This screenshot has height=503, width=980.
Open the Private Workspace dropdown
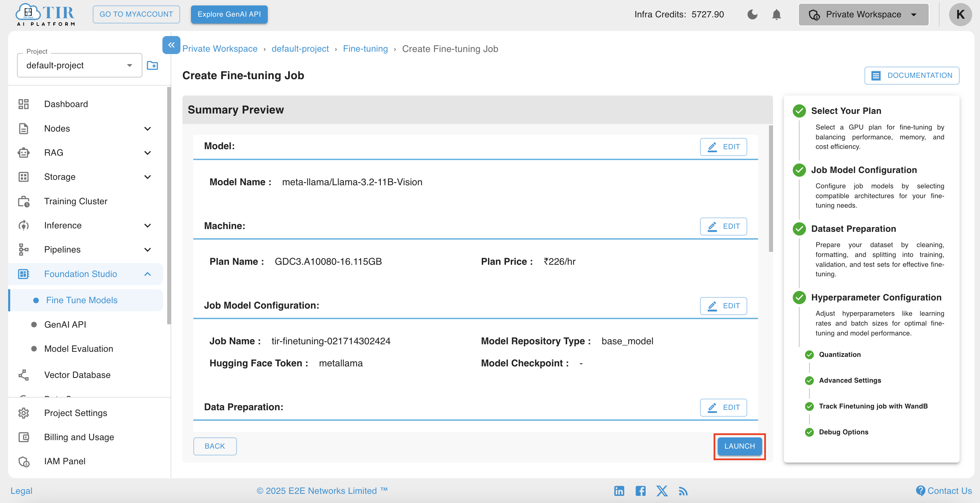[863, 15]
